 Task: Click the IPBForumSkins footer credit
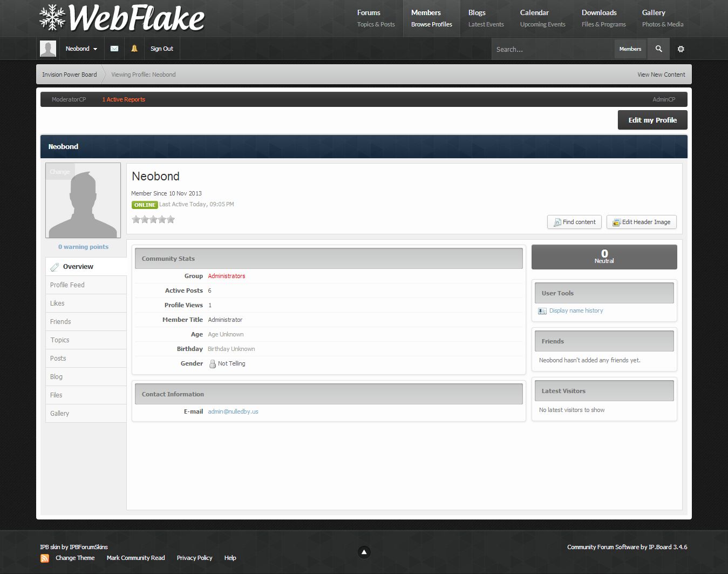[x=89, y=547]
